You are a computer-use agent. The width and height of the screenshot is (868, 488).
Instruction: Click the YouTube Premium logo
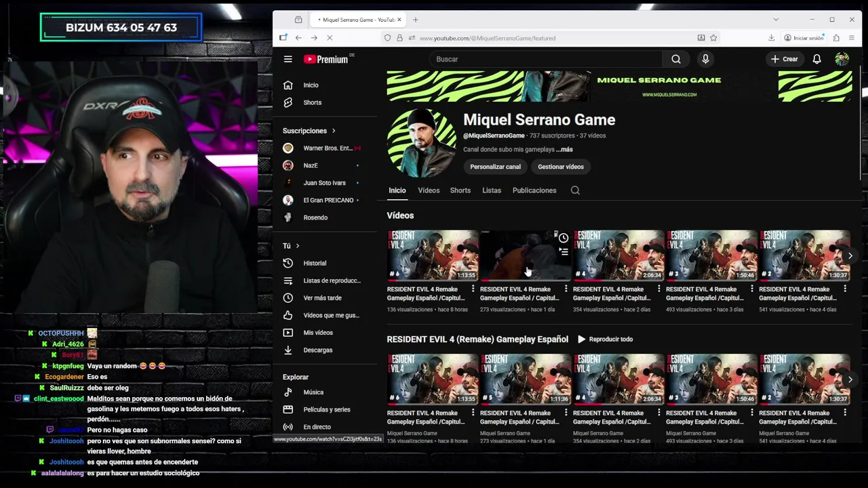point(327,59)
